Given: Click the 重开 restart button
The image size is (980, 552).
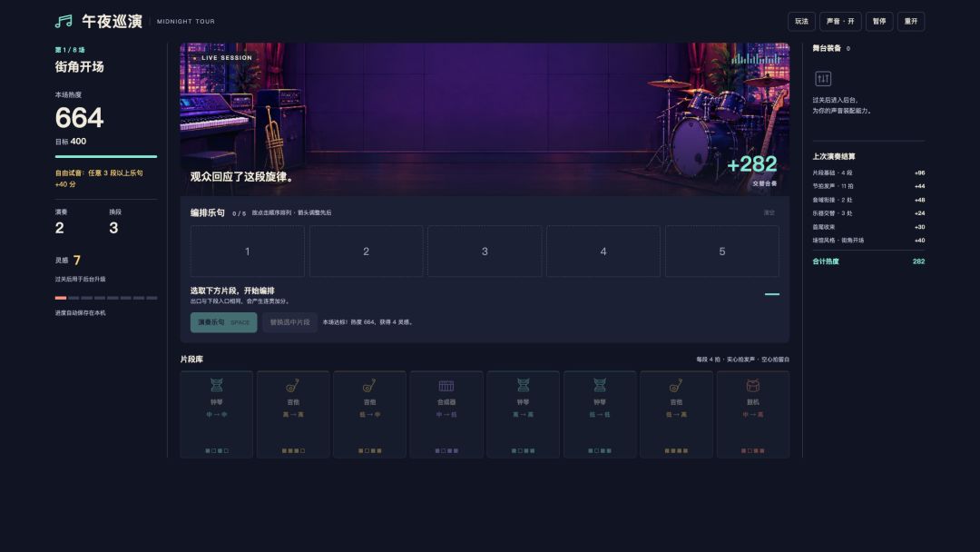Looking at the screenshot, I should (x=911, y=21).
